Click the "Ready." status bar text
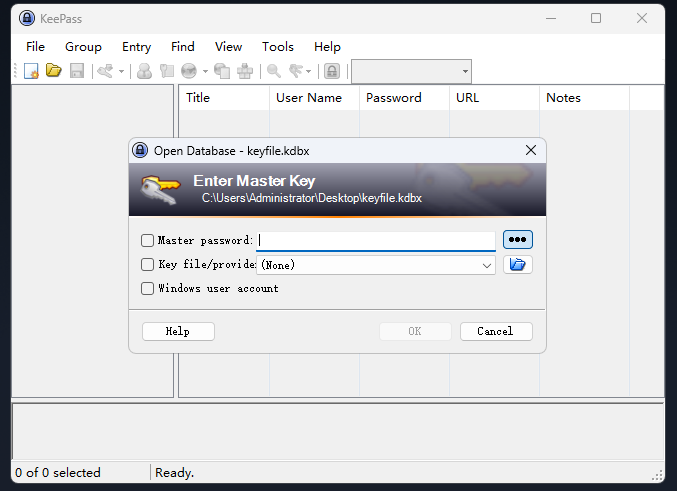 click(174, 472)
